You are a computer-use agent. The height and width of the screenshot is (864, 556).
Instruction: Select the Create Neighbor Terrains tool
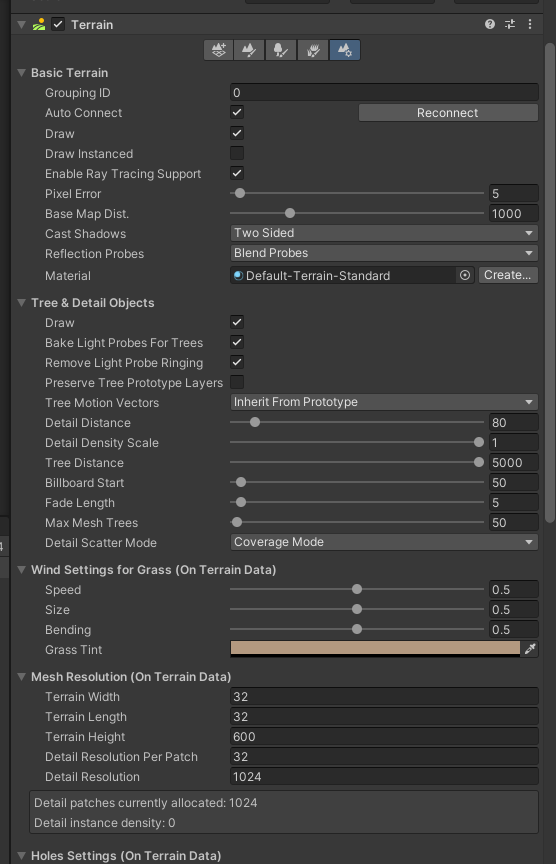[x=218, y=50]
